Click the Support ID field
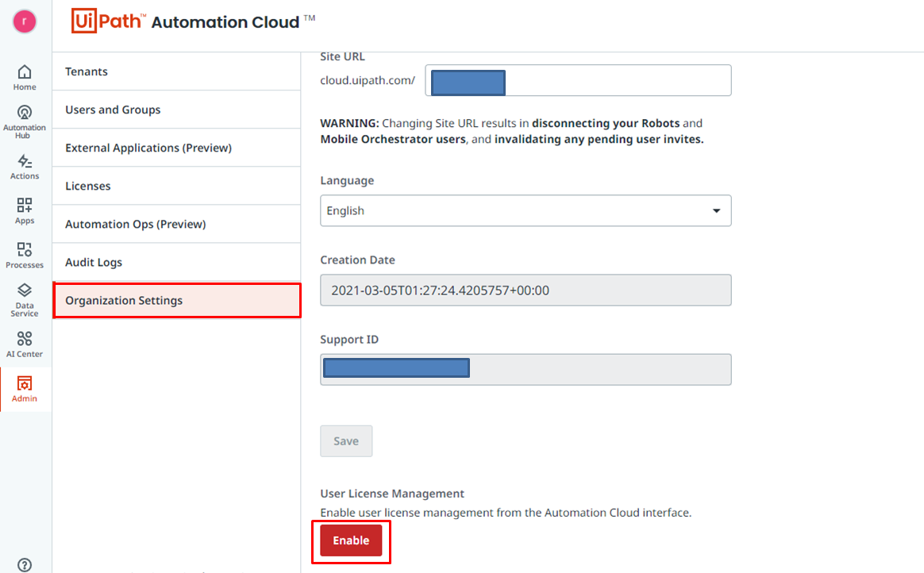924x573 pixels. (x=526, y=369)
